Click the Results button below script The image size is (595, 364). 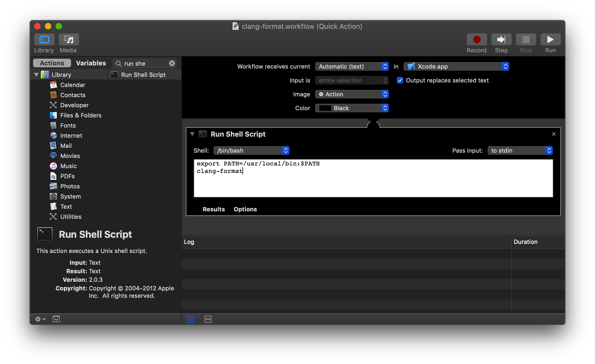(214, 208)
